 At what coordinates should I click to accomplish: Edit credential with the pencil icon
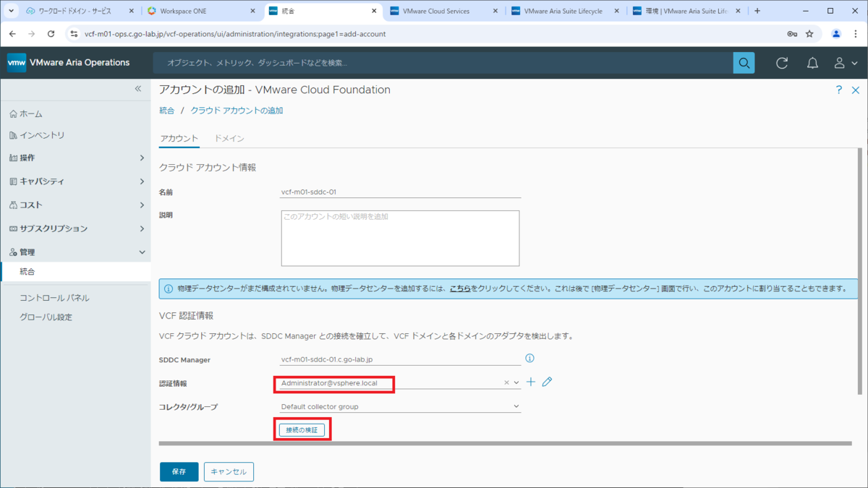[547, 382]
